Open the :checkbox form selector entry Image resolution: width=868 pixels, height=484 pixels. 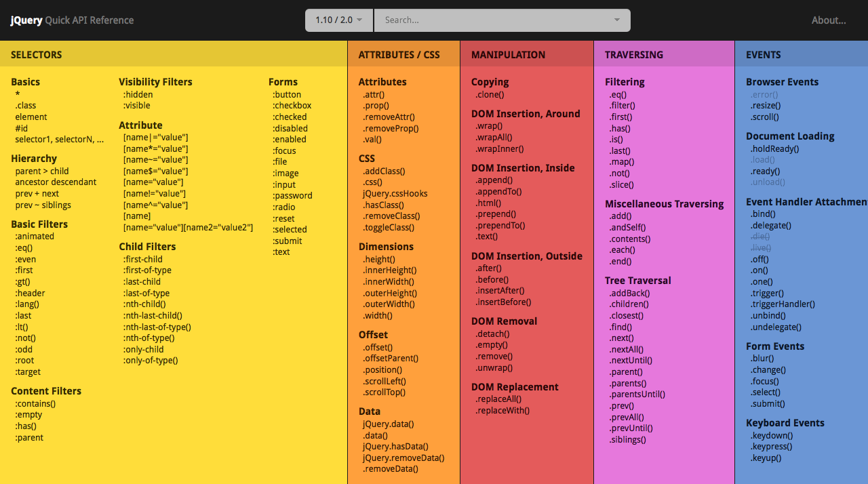pos(292,106)
